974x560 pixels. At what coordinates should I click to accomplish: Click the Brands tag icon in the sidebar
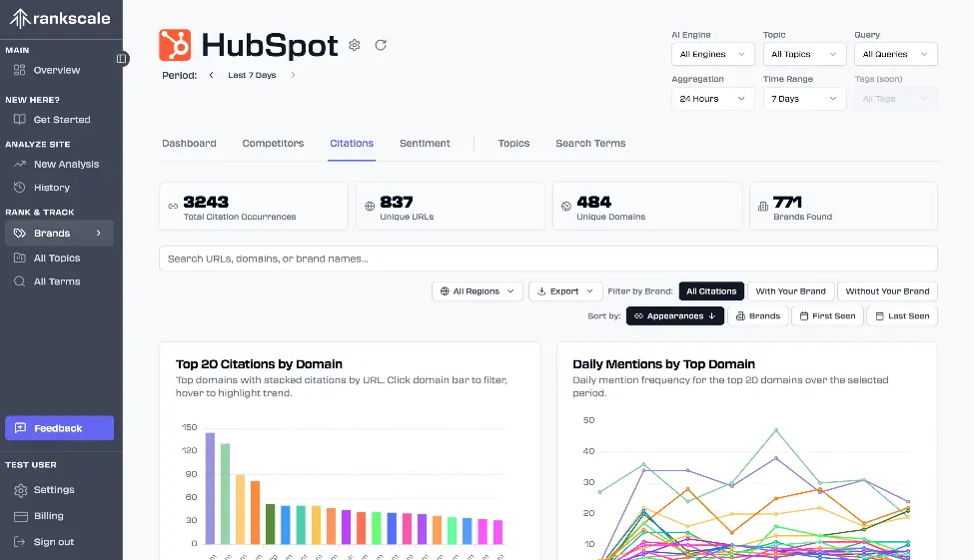(x=20, y=233)
